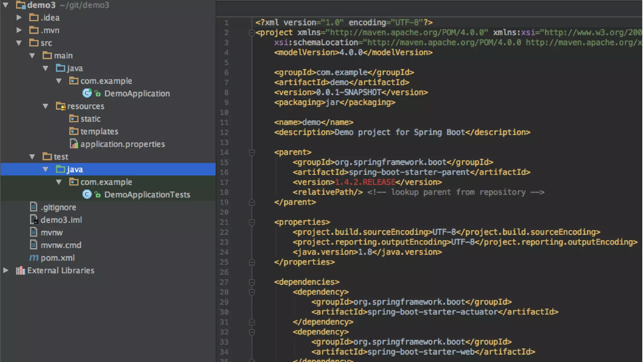Click line number 24 in gutter
This screenshot has height=362, width=644.
coord(224,252)
